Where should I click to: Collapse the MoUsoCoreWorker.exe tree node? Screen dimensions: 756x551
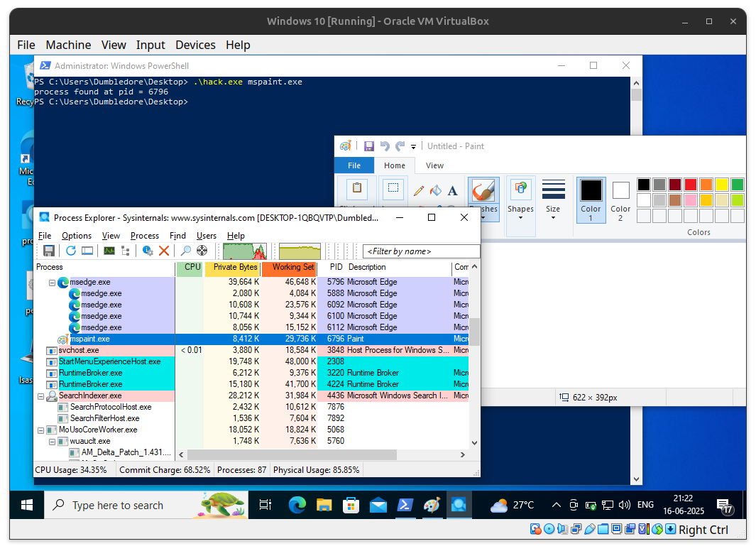point(41,430)
